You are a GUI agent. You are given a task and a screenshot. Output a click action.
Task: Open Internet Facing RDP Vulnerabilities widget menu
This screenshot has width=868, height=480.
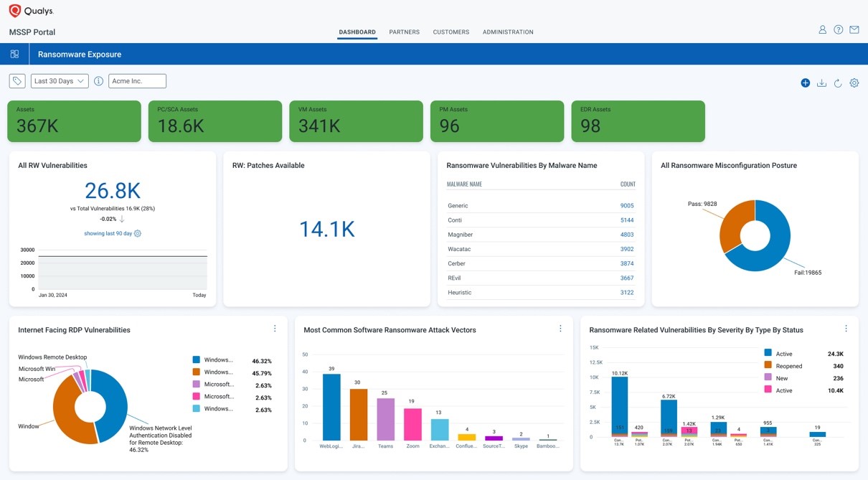click(x=275, y=329)
